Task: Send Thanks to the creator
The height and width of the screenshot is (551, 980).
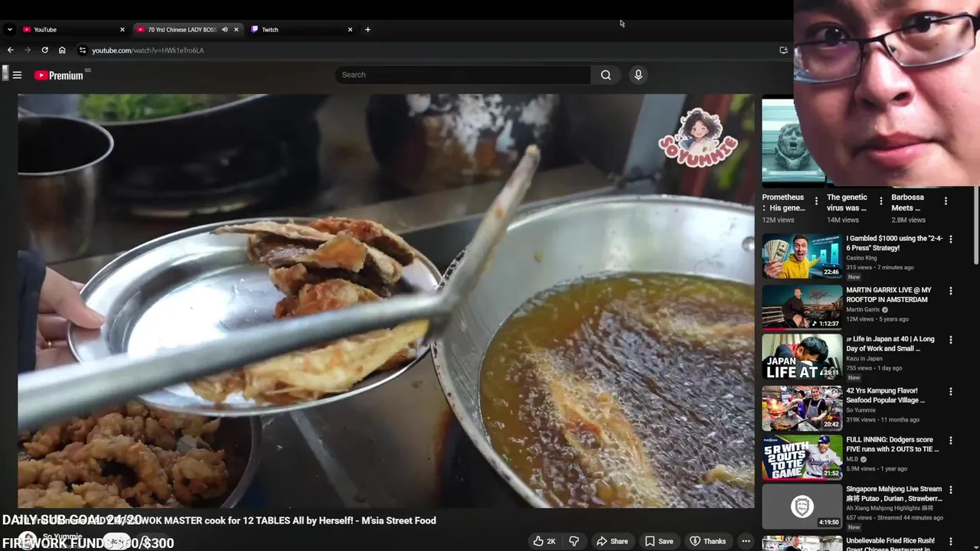Action: [707, 541]
